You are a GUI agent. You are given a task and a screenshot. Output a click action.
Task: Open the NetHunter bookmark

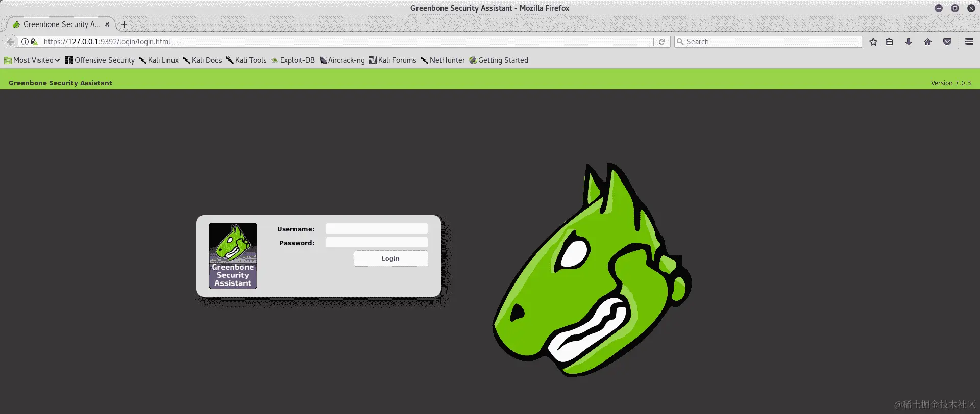[x=443, y=60]
